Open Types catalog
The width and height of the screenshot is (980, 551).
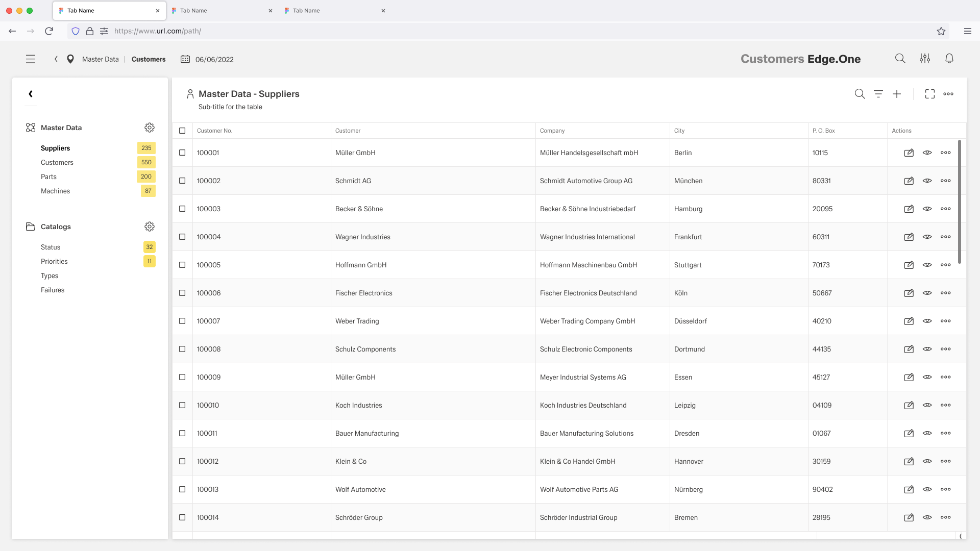(x=50, y=275)
